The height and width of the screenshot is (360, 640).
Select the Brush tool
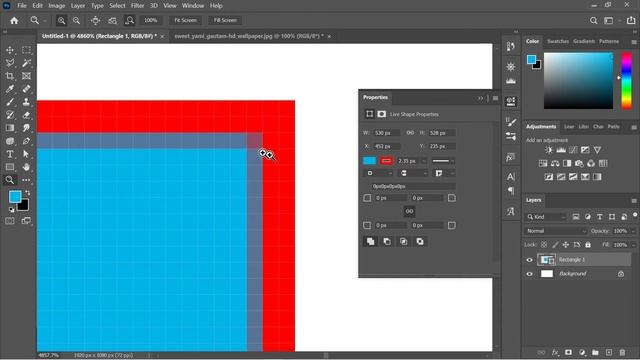point(10,102)
